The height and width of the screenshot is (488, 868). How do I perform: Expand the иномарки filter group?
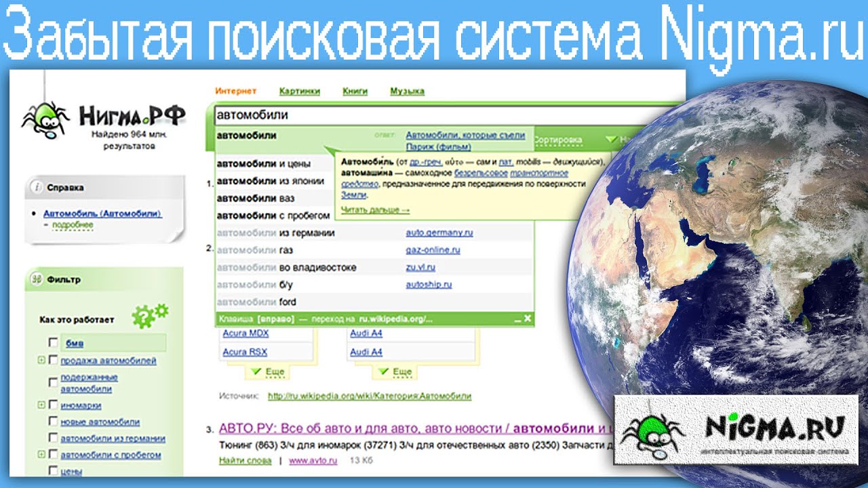pyautogui.click(x=41, y=405)
